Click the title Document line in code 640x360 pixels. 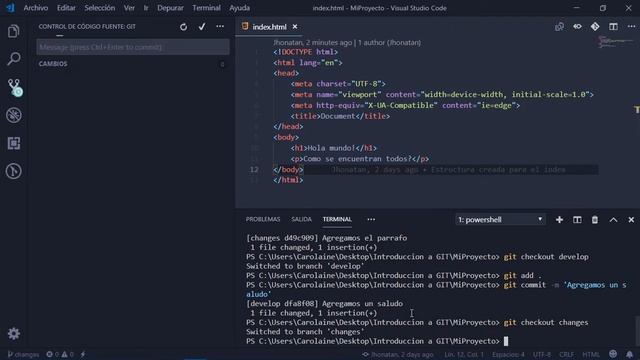point(340,116)
